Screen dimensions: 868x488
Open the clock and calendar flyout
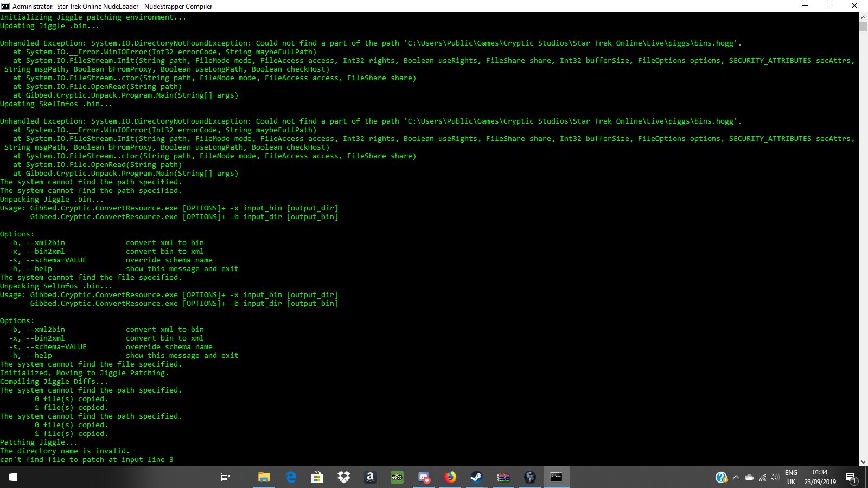point(820,477)
